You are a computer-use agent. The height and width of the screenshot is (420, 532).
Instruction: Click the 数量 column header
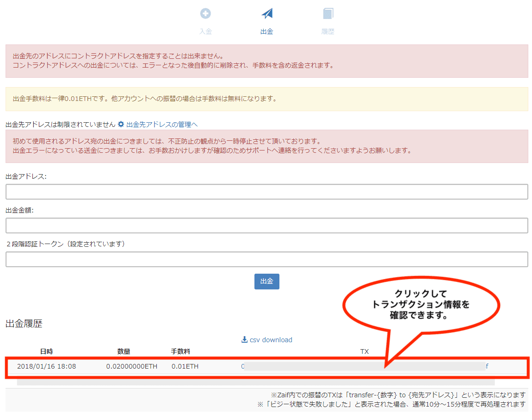(x=124, y=351)
